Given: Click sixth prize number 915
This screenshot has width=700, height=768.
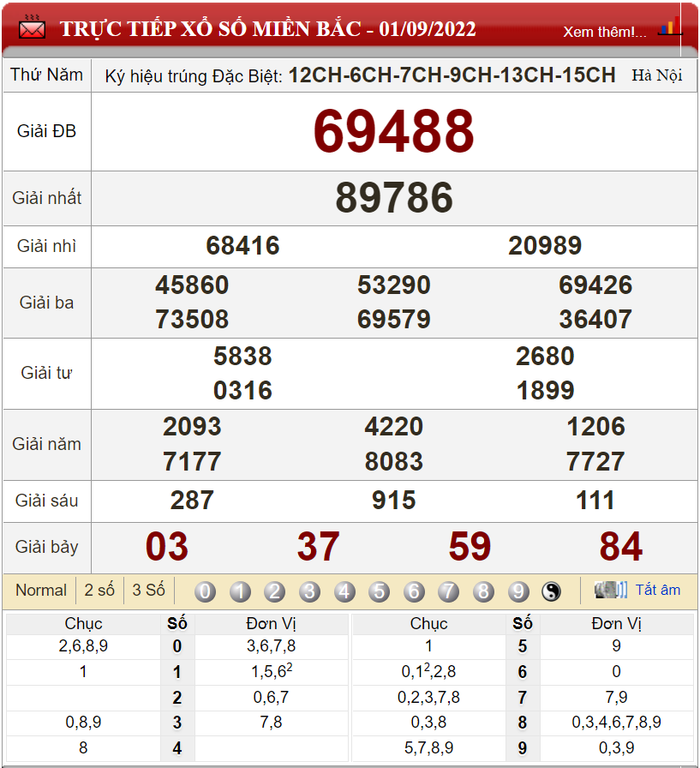Looking at the screenshot, I should pos(394,501).
